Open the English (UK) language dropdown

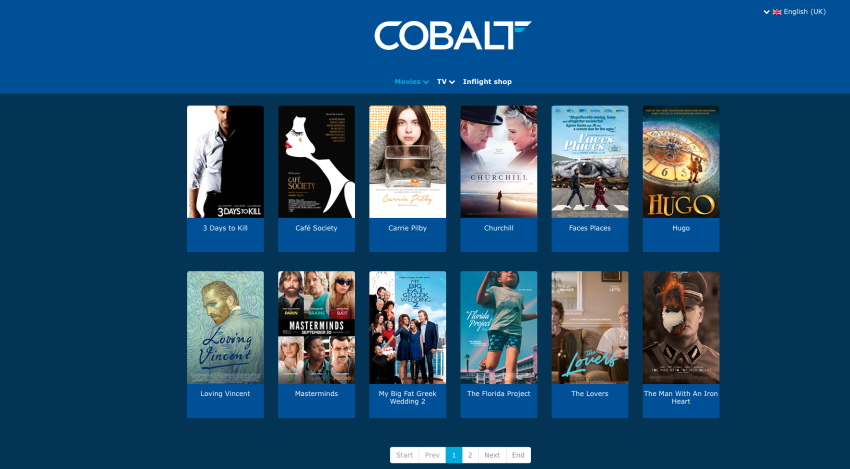[x=795, y=12]
